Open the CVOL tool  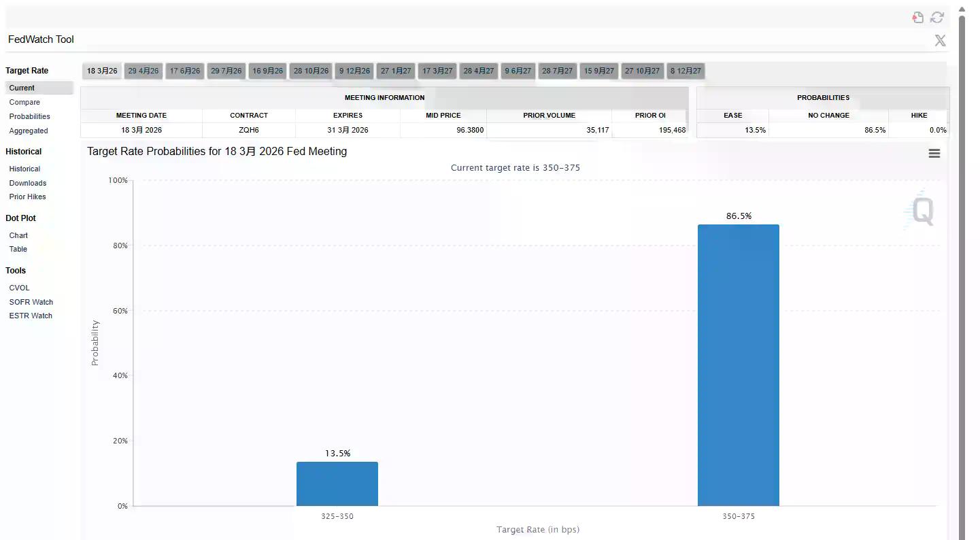[x=19, y=288]
